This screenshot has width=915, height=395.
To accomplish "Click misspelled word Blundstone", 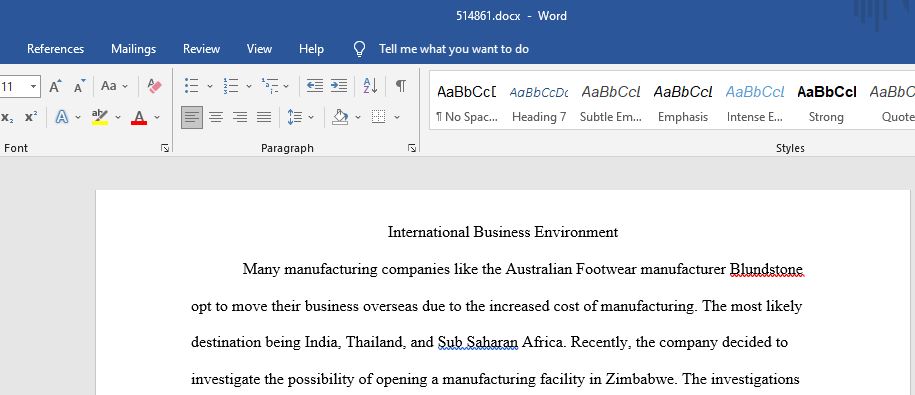I will tap(766, 270).
